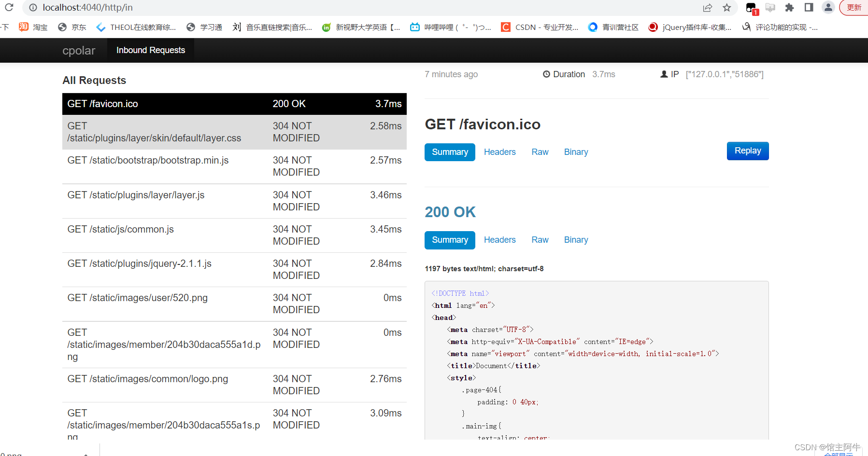Click the Duration clock icon
The height and width of the screenshot is (456, 868).
pos(546,74)
